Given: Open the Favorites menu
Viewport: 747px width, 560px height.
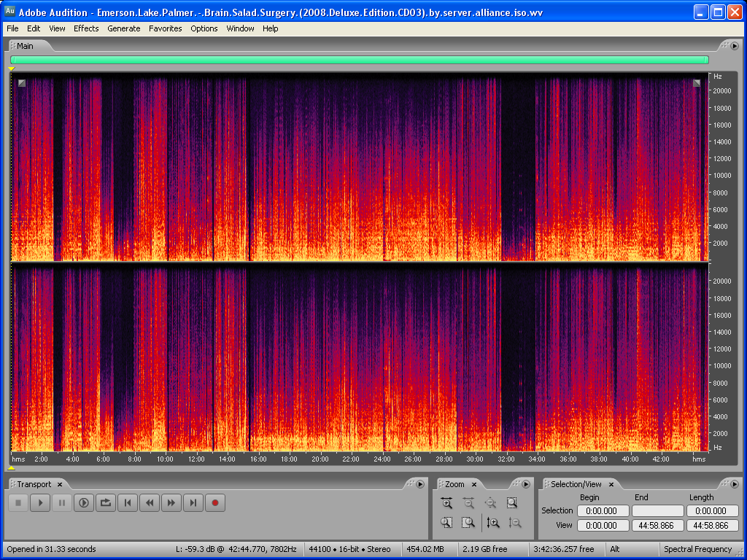Looking at the screenshot, I should (x=166, y=28).
